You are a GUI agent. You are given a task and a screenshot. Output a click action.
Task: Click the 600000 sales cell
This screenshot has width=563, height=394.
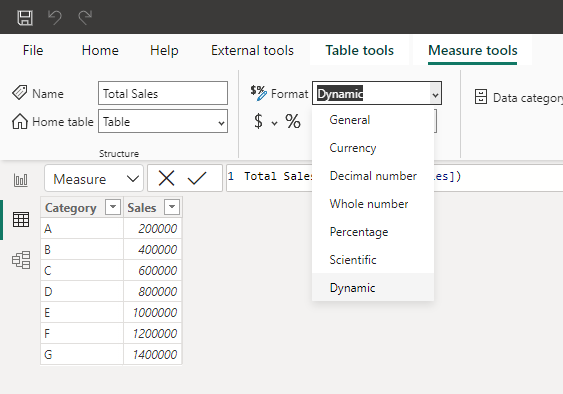153,270
